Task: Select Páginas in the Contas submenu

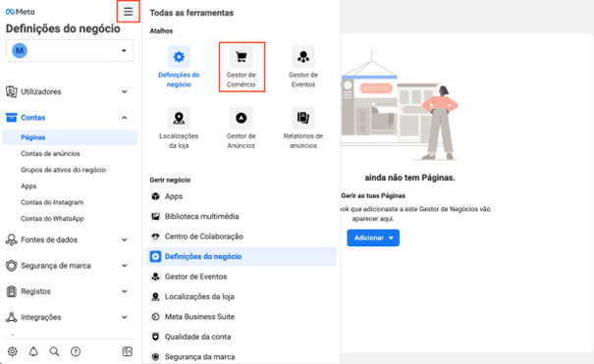Action: (x=70, y=137)
